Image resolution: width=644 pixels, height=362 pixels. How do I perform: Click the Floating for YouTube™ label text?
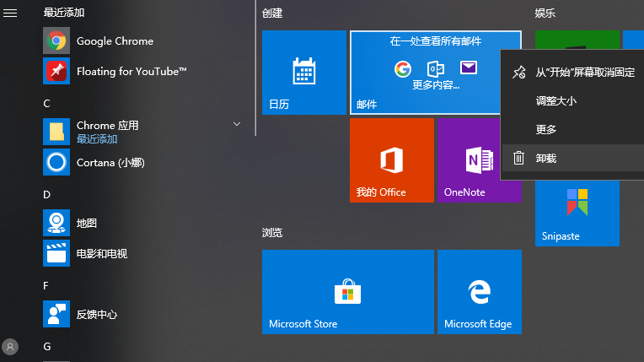click(x=131, y=72)
